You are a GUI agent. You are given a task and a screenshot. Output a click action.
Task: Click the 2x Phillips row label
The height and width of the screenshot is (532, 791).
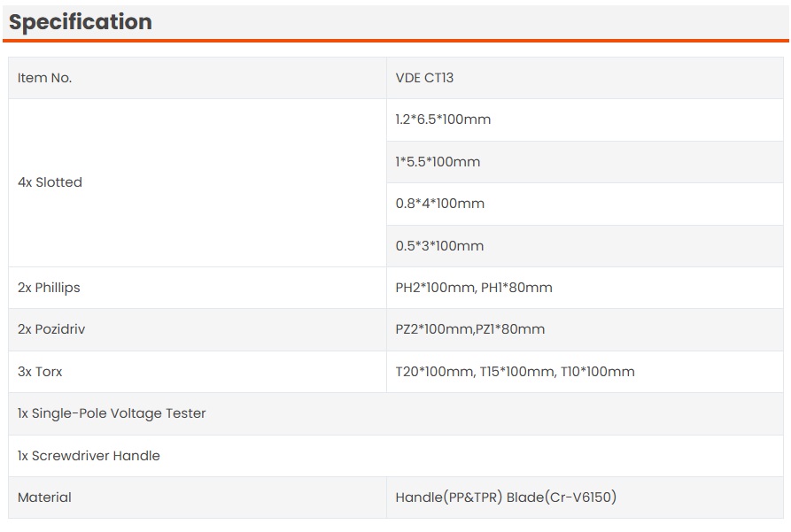coord(49,288)
